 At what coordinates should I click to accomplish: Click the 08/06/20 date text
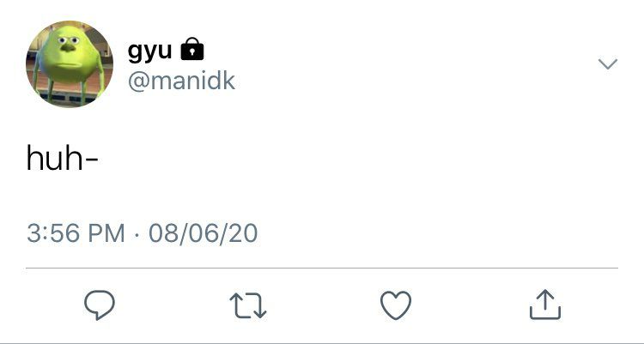coord(204,233)
